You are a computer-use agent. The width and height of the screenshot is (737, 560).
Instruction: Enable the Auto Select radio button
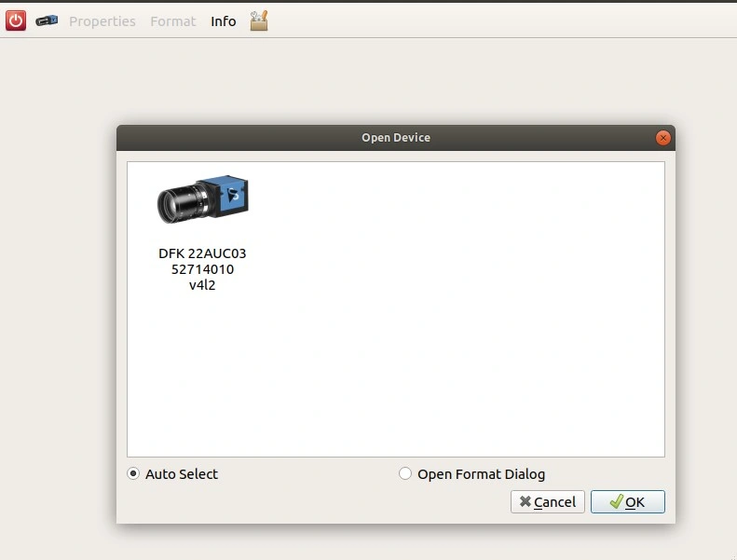(x=133, y=473)
